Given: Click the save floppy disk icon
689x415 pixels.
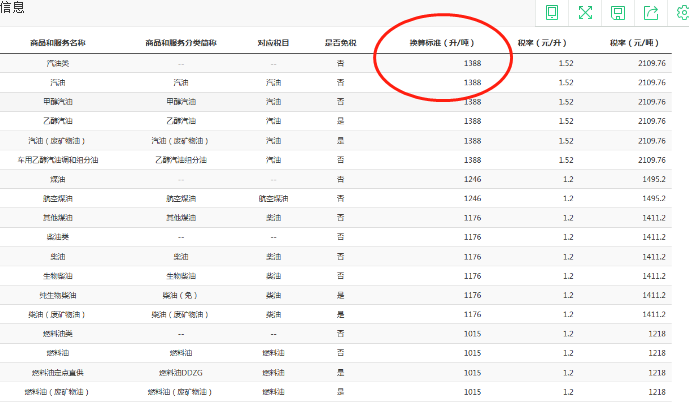Looking at the screenshot, I should [x=618, y=13].
